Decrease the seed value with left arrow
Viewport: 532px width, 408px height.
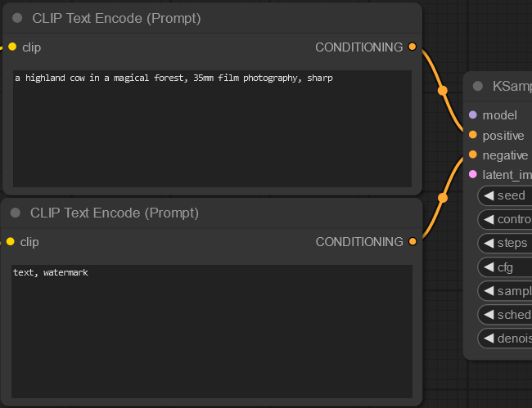(489, 195)
